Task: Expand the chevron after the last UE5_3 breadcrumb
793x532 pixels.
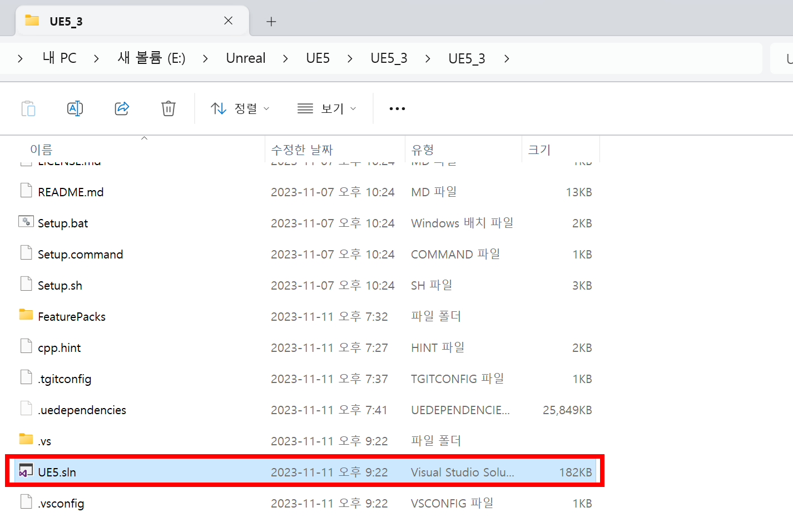Action: (x=507, y=58)
